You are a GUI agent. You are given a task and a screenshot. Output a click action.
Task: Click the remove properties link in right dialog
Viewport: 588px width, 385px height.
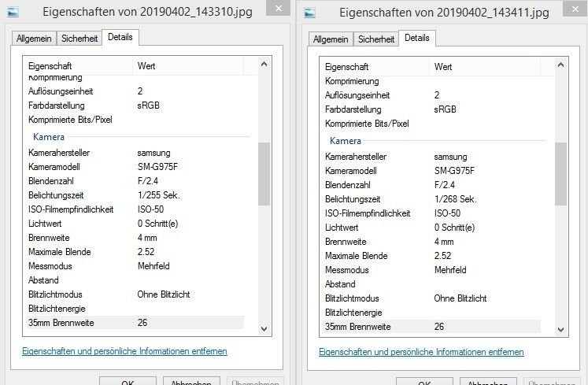421,352
